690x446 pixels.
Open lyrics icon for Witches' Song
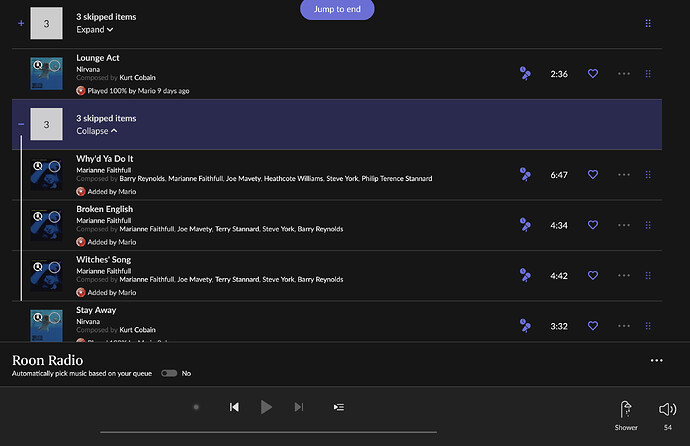coord(525,276)
